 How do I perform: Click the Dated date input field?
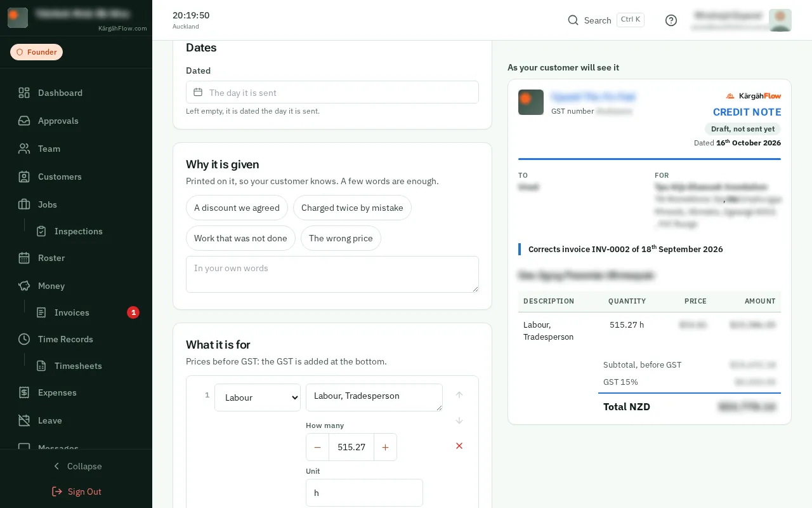[332, 92]
